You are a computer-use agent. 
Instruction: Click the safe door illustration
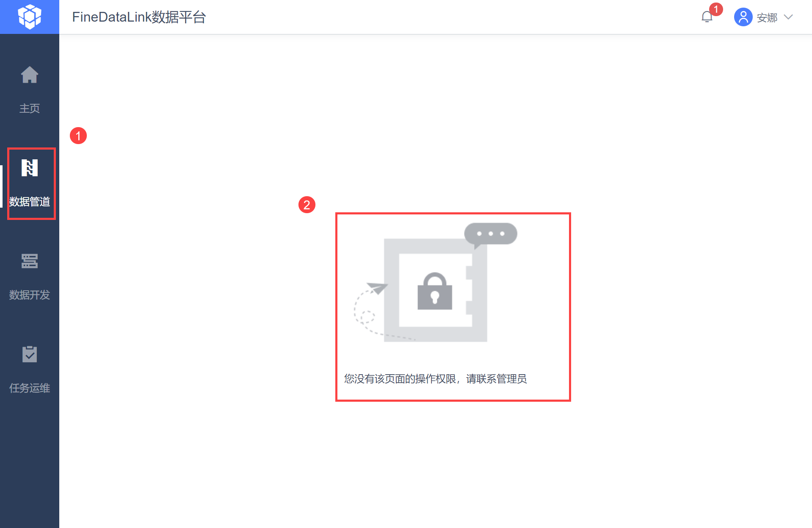click(x=436, y=290)
